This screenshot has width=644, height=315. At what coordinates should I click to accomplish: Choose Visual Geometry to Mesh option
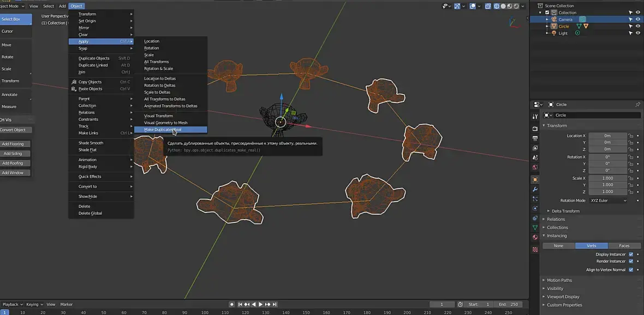[x=165, y=123]
